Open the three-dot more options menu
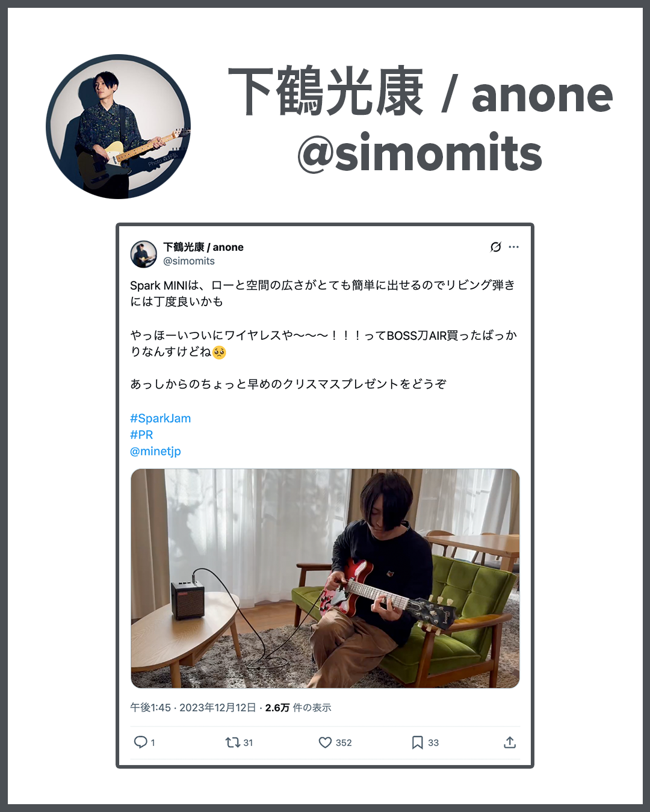Screen dimensions: 650x812 pos(513,247)
